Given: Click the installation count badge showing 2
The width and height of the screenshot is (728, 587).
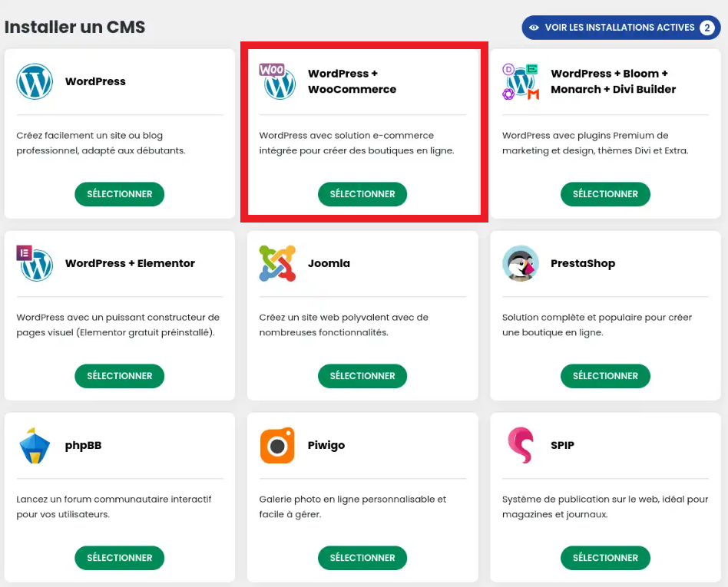Looking at the screenshot, I should (x=707, y=28).
